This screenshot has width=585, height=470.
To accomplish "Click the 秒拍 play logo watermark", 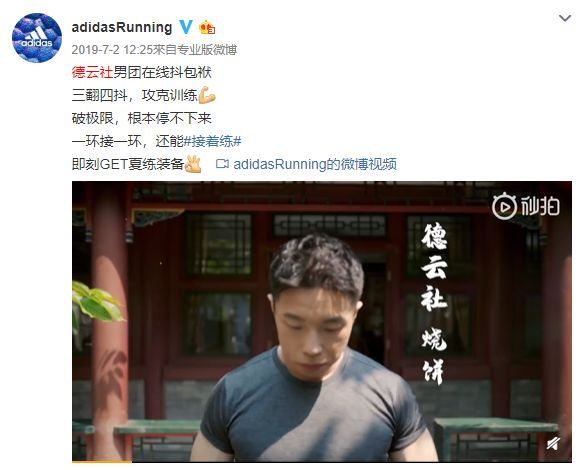I will [x=526, y=206].
